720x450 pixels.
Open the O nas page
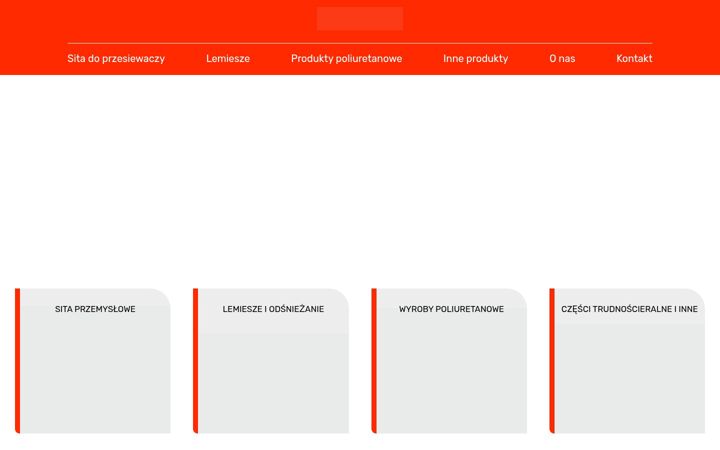coord(562,59)
